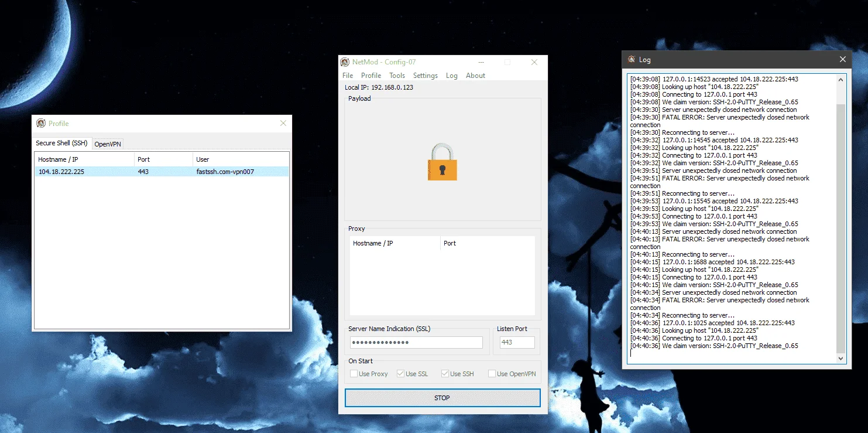This screenshot has width=868, height=433.
Task: Click the Hostname / IP header in Proxy
Action: click(x=395, y=243)
